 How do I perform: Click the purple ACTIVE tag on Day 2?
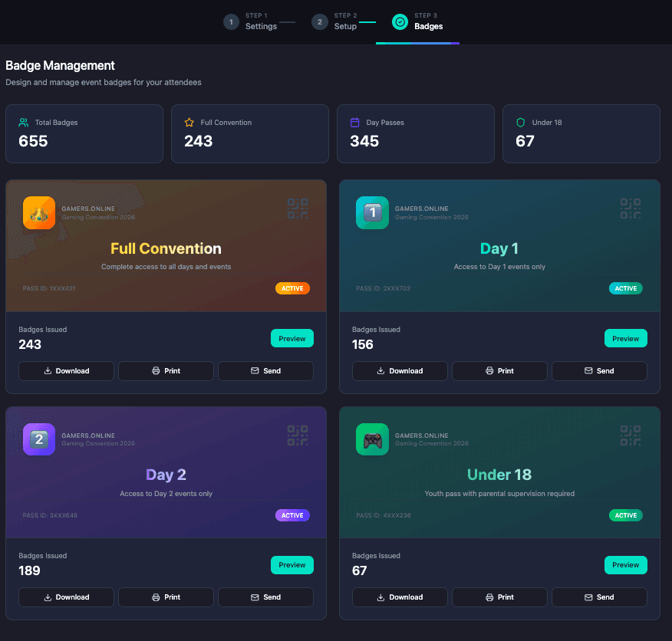click(x=292, y=515)
